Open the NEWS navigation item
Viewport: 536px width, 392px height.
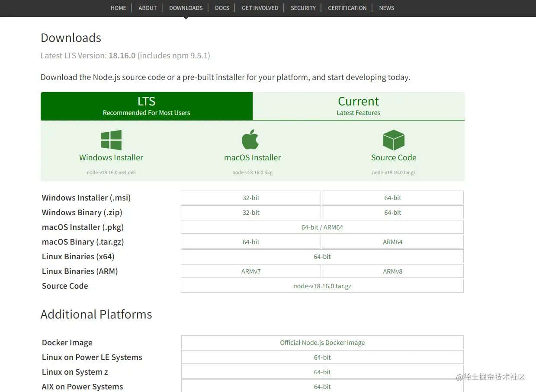pos(387,8)
